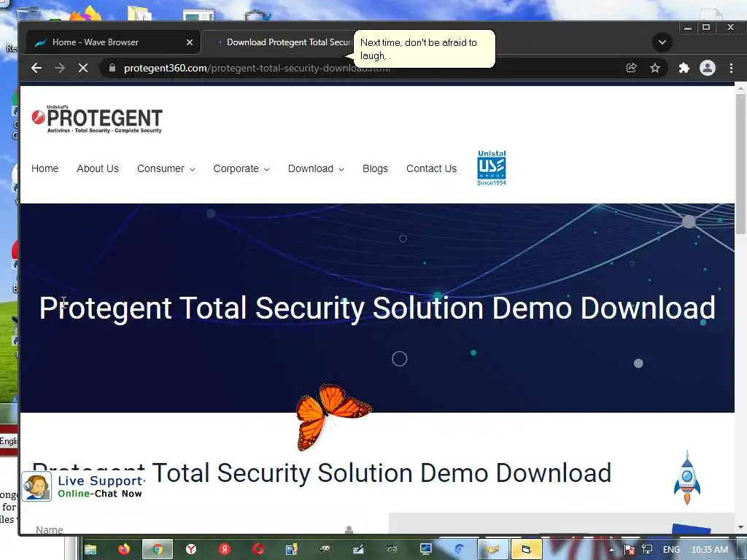Image resolution: width=747 pixels, height=560 pixels.
Task: Stop loading the page
Action: pos(83,68)
